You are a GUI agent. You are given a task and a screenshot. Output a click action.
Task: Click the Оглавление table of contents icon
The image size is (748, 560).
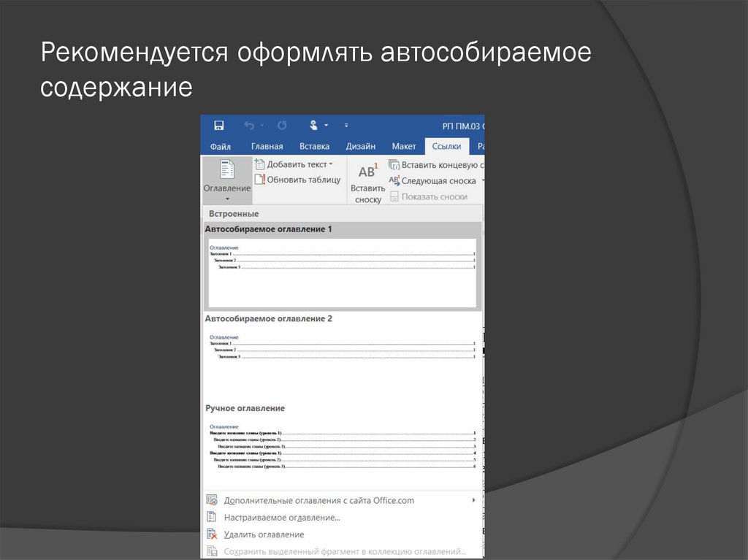pos(226,171)
